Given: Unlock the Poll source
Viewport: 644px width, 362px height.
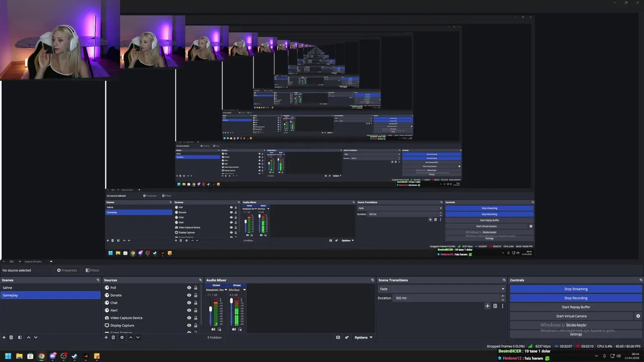Looking at the screenshot, I should 196,288.
